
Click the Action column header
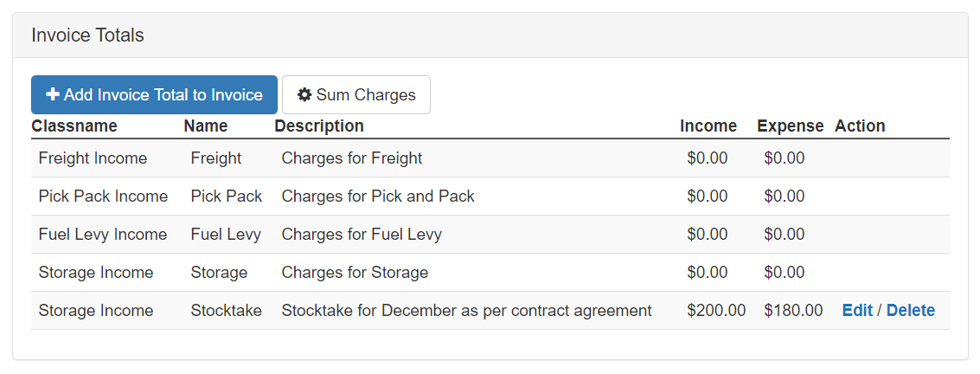click(x=860, y=126)
